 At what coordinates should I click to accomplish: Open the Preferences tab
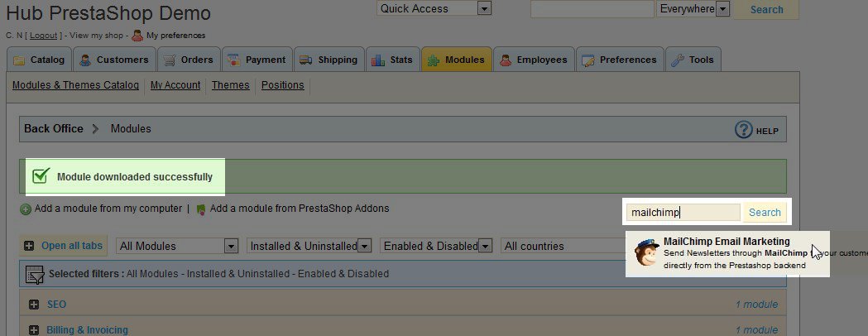tap(620, 60)
